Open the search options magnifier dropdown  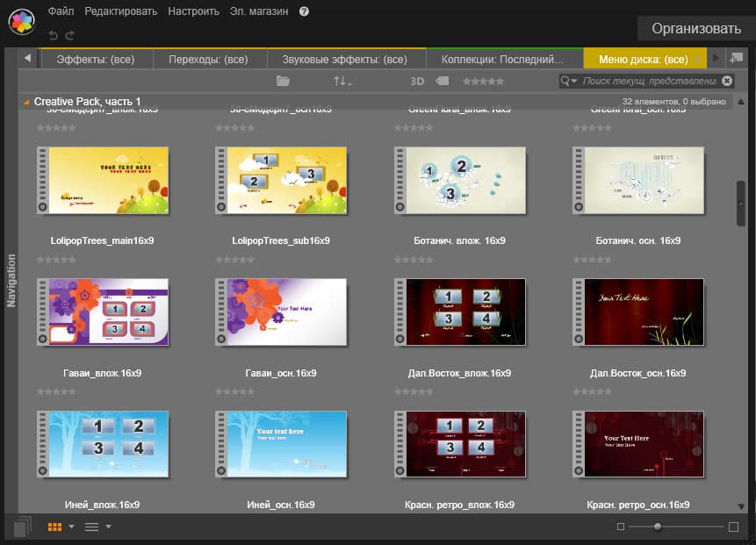pos(569,81)
